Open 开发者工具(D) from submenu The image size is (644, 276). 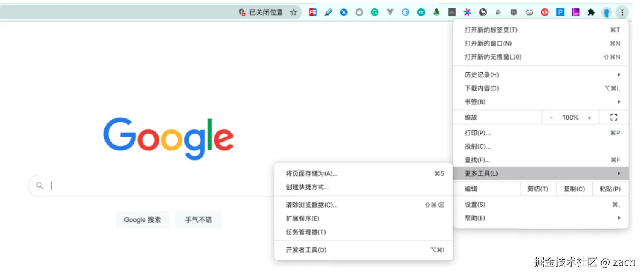[x=364, y=250]
